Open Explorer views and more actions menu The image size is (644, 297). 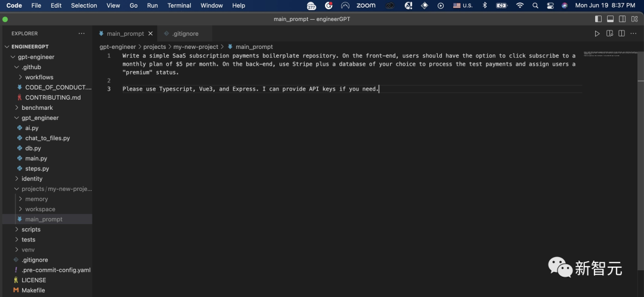click(x=82, y=34)
